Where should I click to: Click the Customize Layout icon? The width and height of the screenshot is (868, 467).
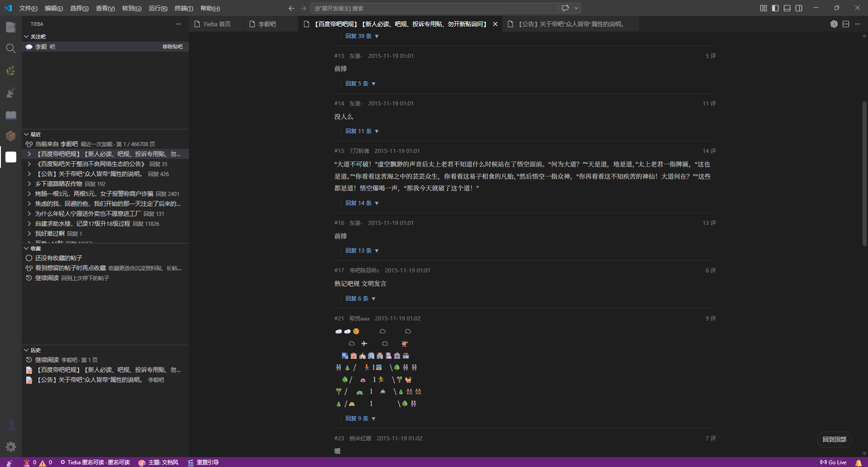pos(764,8)
